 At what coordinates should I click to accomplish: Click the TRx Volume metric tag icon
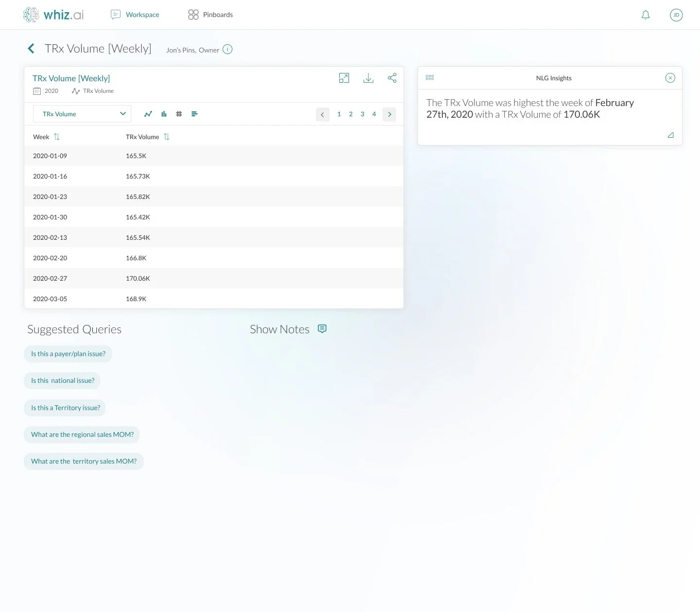[x=75, y=91]
